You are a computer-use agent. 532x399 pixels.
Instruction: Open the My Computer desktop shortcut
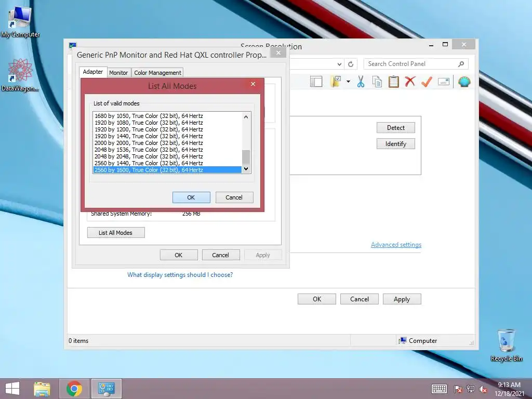tap(20, 22)
